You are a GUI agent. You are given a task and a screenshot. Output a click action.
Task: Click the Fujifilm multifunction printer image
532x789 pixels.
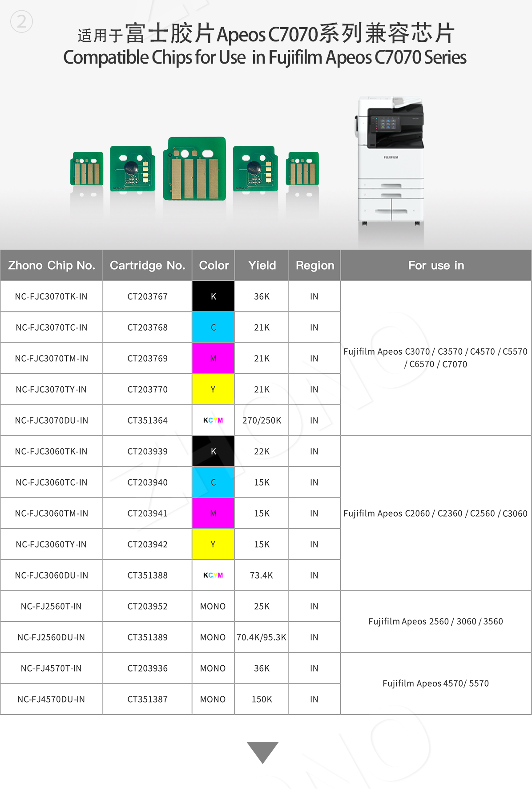(390, 160)
